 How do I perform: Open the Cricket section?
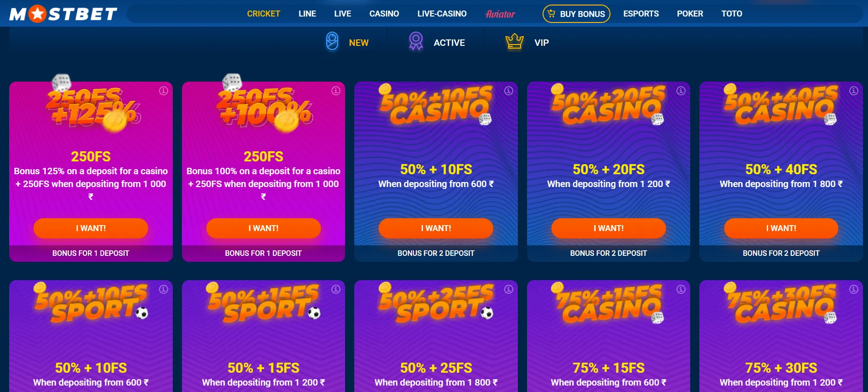point(264,14)
